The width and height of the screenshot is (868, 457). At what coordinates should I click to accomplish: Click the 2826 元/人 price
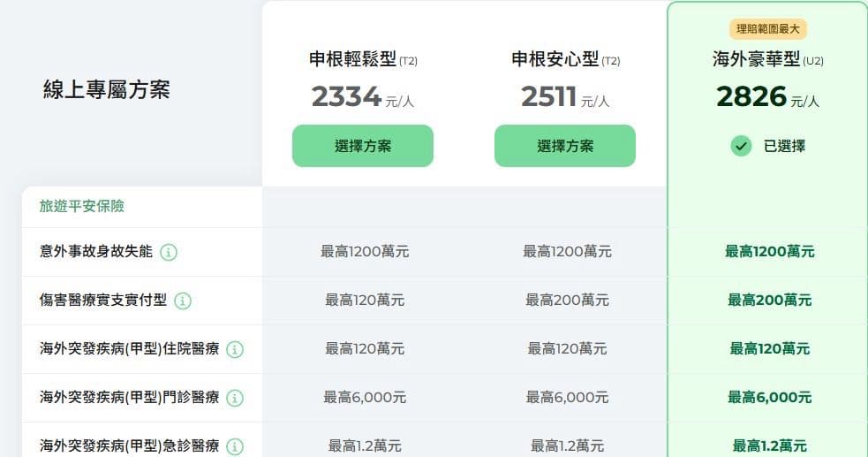pyautogui.click(x=768, y=97)
